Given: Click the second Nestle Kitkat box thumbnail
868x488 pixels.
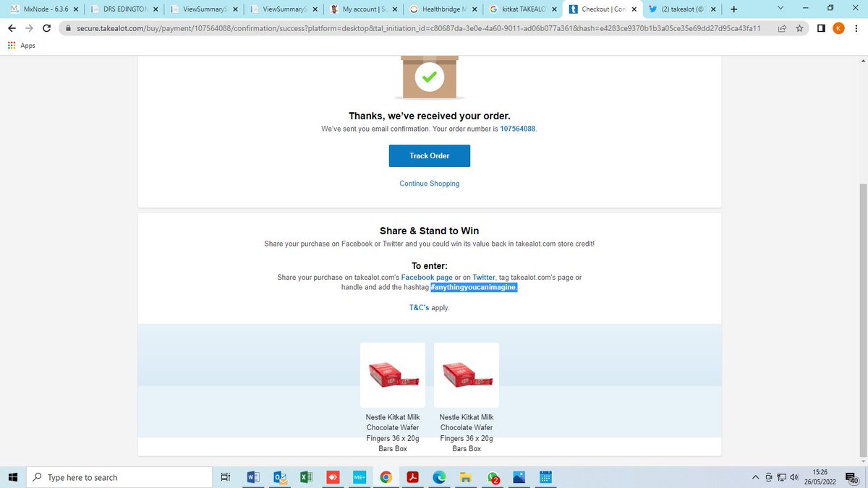Looking at the screenshot, I should point(467,374).
